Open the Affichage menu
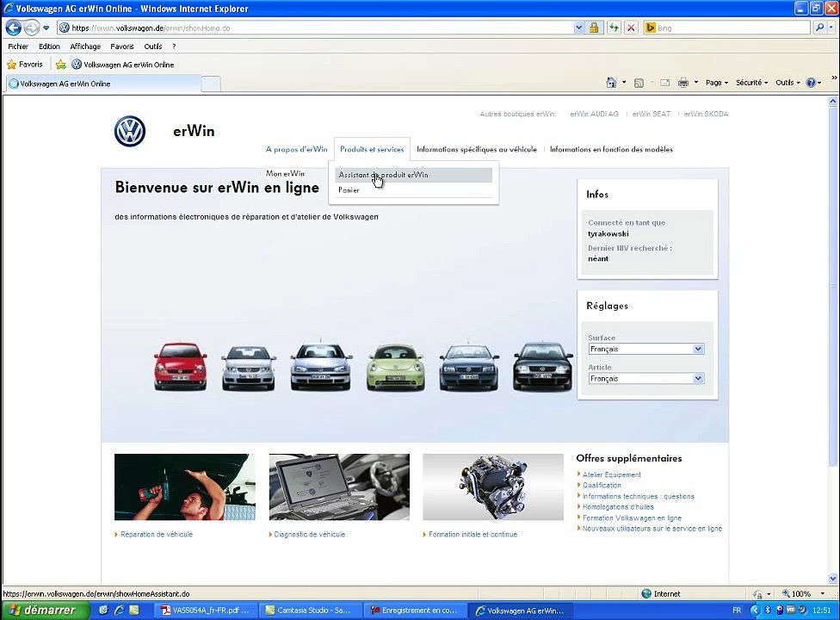Screen dimensions: 840x620 pyautogui.click(x=85, y=46)
